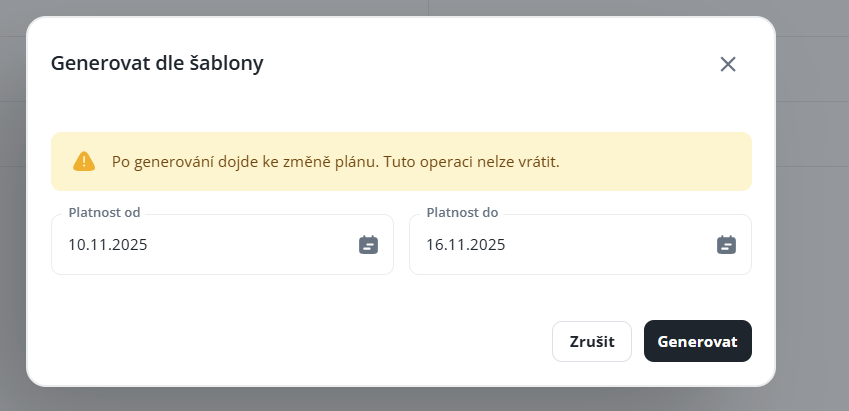Click the year 2025 in Platnost do
849x411 pixels.
click(x=488, y=244)
